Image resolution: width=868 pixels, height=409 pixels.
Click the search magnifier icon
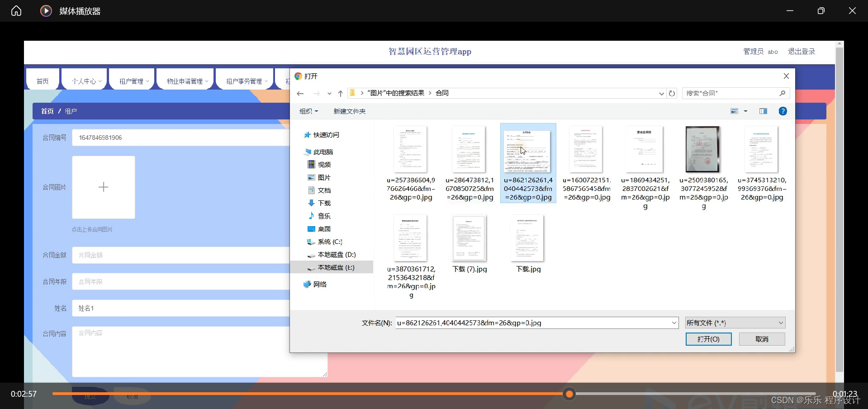click(x=782, y=93)
